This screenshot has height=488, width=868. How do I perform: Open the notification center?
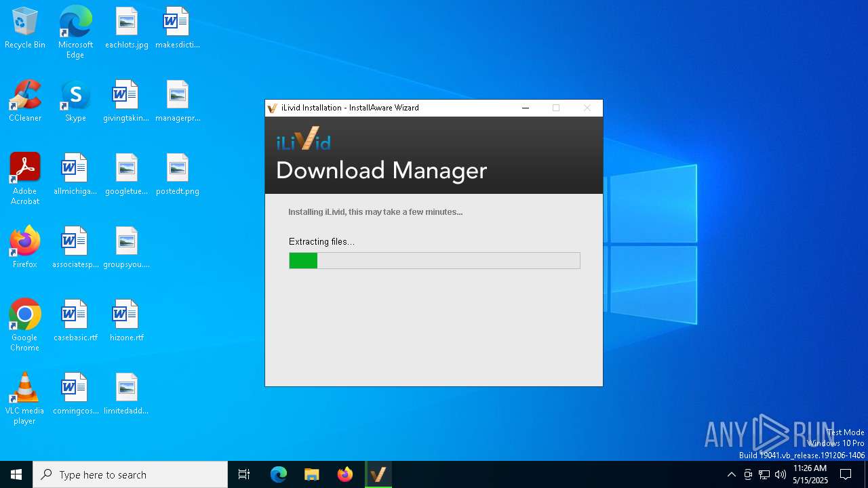pos(846,474)
